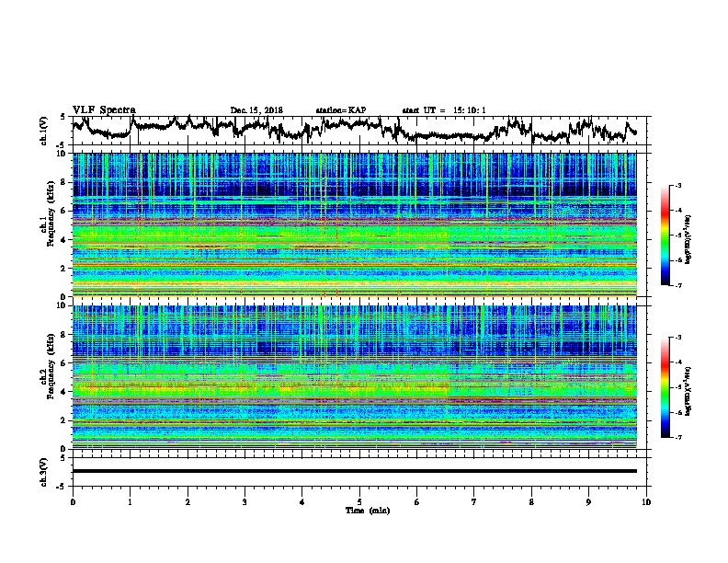This screenshot has height=563, width=728.
Task: Click the ch.1 voltage waveform trace
Action: pyautogui.click(x=354, y=130)
